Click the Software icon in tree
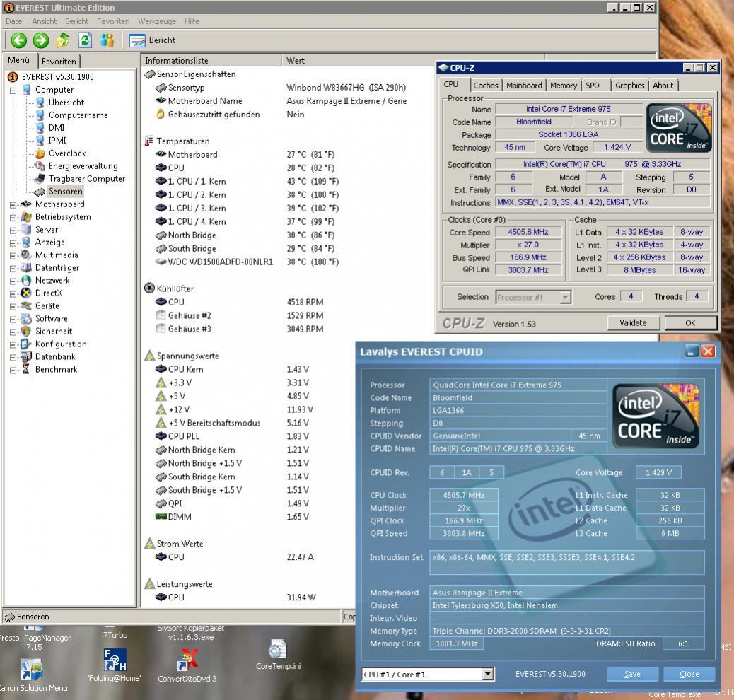This screenshot has width=734, height=700. [26, 318]
